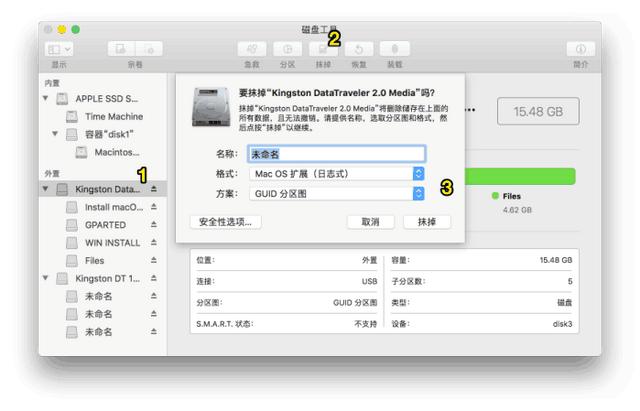Click the Restore toolbar icon

[359, 49]
